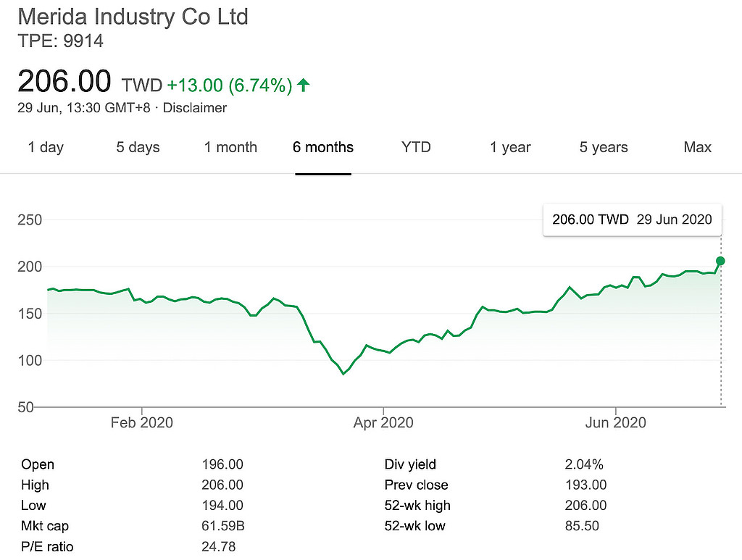This screenshot has width=742, height=560.
Task: Click the Mkt cap value 61.59B
Action: point(222,526)
